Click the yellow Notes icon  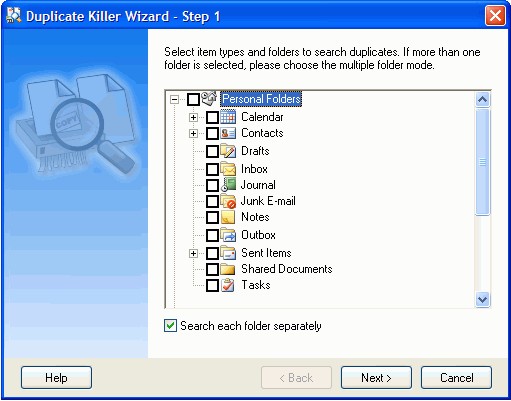click(228, 217)
